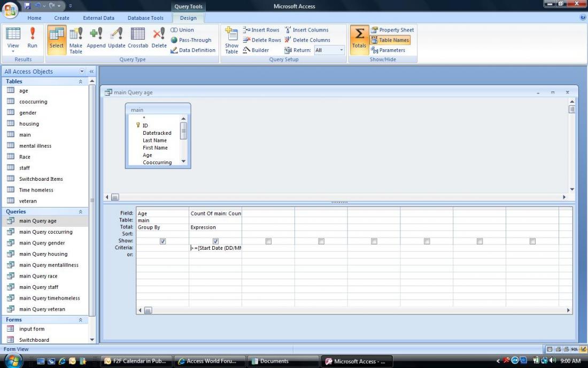Click the Run query icon

[x=32, y=39]
